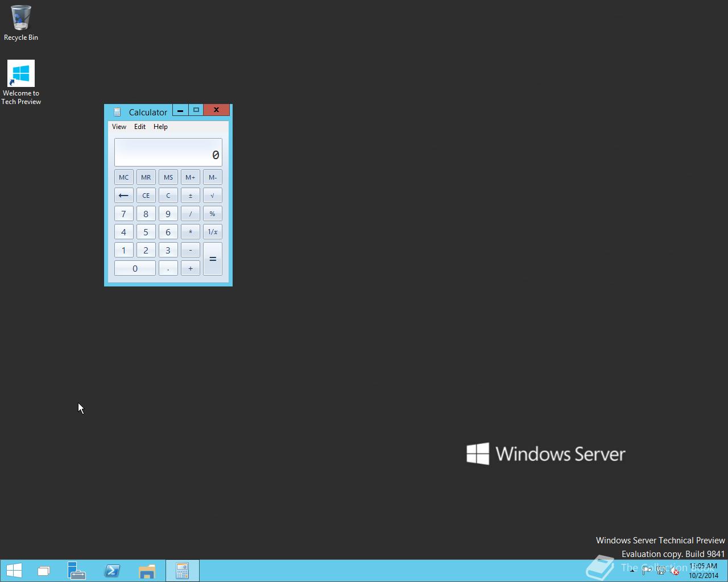The width and height of the screenshot is (728, 582).
Task: Click the decimal point key
Action: click(168, 268)
